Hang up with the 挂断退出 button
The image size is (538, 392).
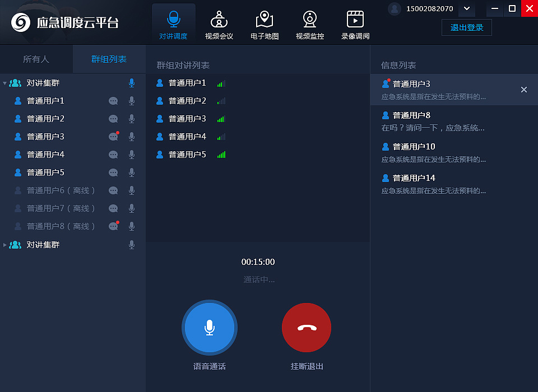[x=307, y=328]
